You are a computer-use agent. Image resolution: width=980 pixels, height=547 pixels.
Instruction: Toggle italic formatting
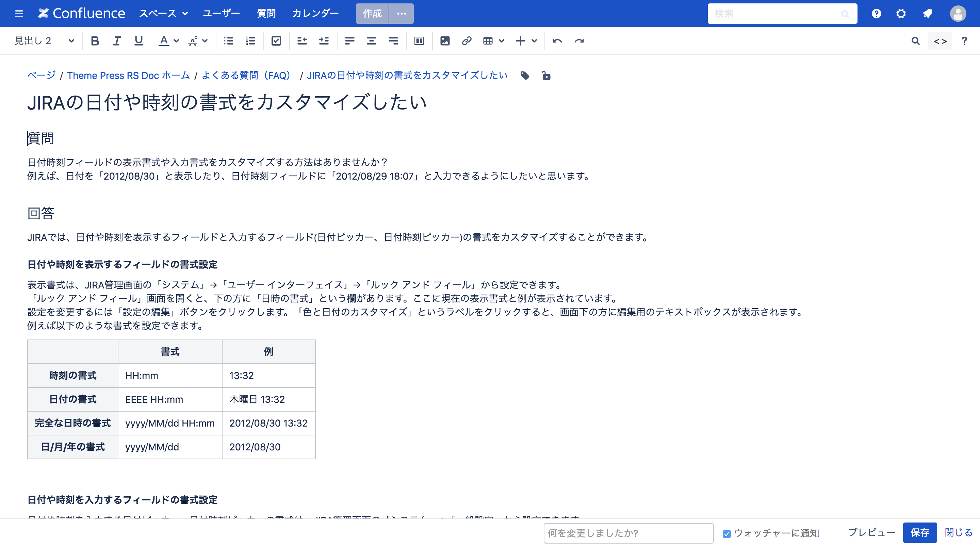[117, 41]
